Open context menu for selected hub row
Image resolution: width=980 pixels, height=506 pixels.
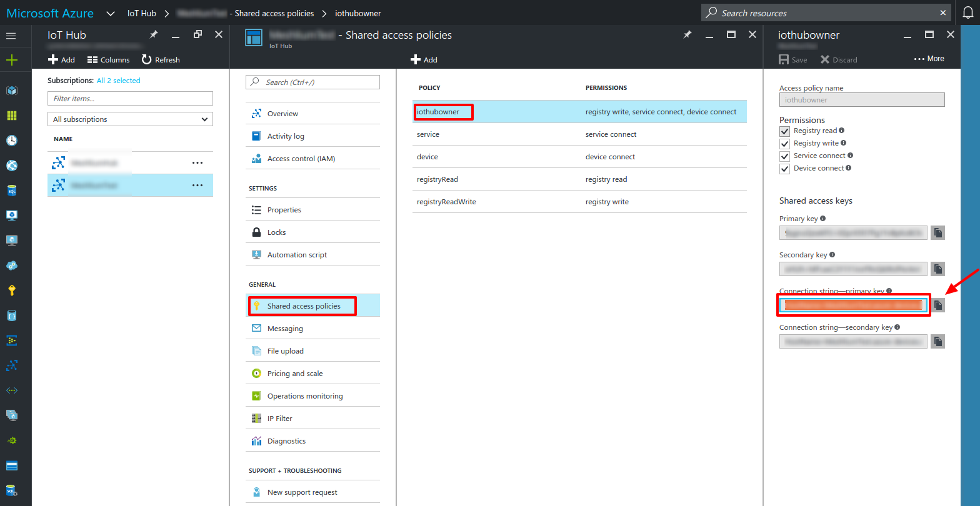pos(197,186)
